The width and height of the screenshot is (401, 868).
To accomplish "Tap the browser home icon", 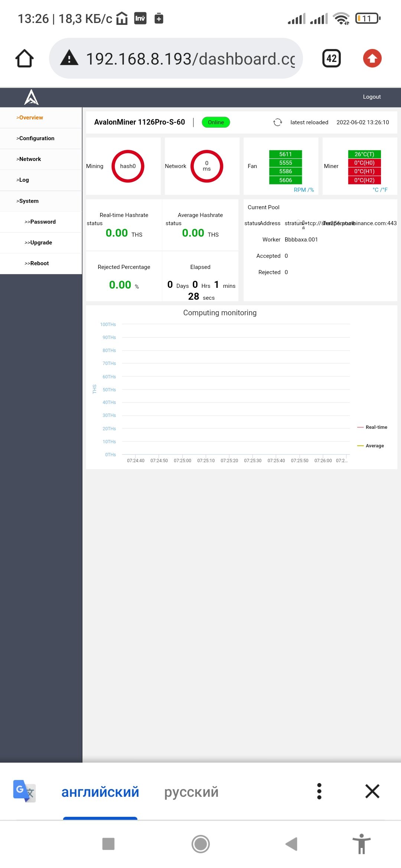I will [x=25, y=59].
